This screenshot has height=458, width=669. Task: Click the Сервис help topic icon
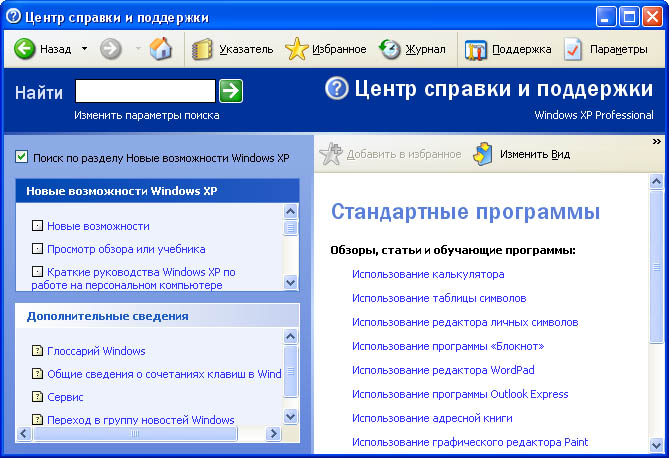pos(38,397)
